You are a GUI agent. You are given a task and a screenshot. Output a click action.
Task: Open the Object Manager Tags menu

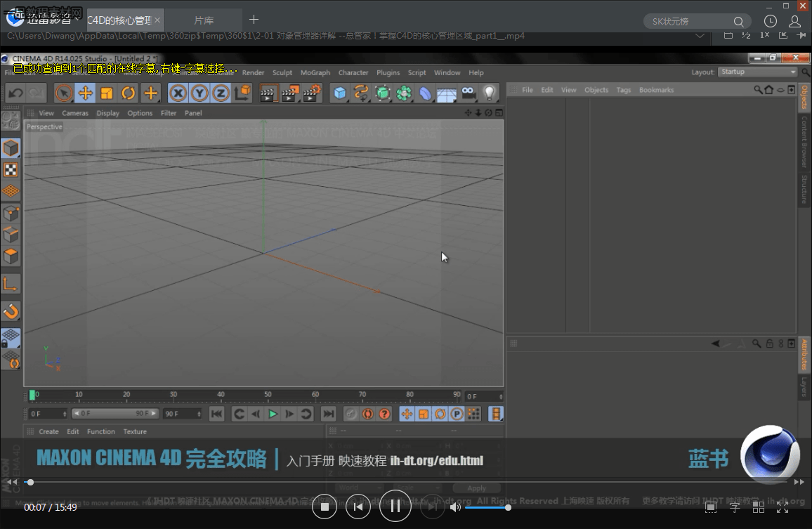[624, 90]
